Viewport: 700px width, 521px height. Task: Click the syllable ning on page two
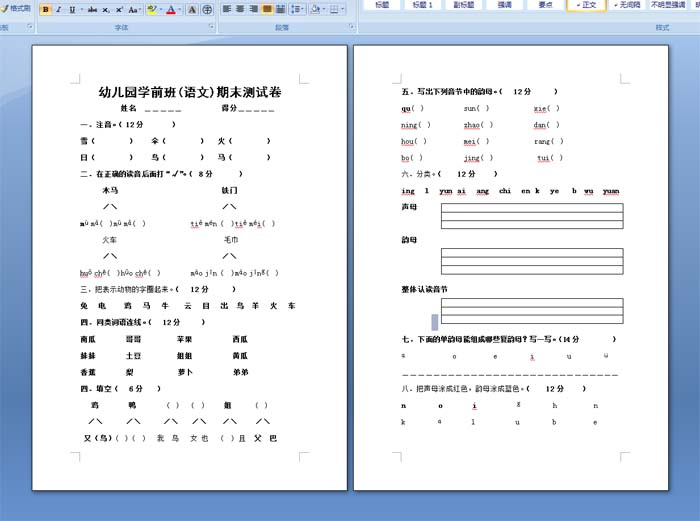click(409, 125)
